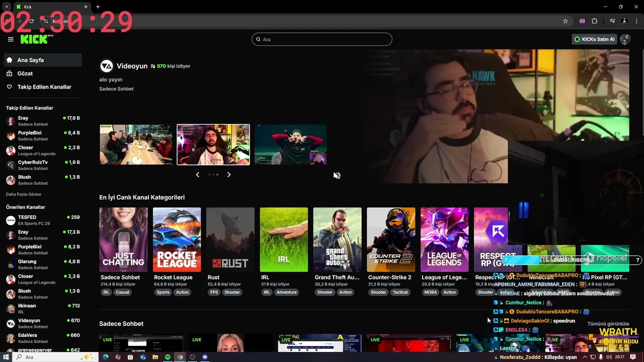Viewport: 644px width, 362px height.
Task: Open CyberRulzTv in followed channels
Action: click(x=42, y=165)
